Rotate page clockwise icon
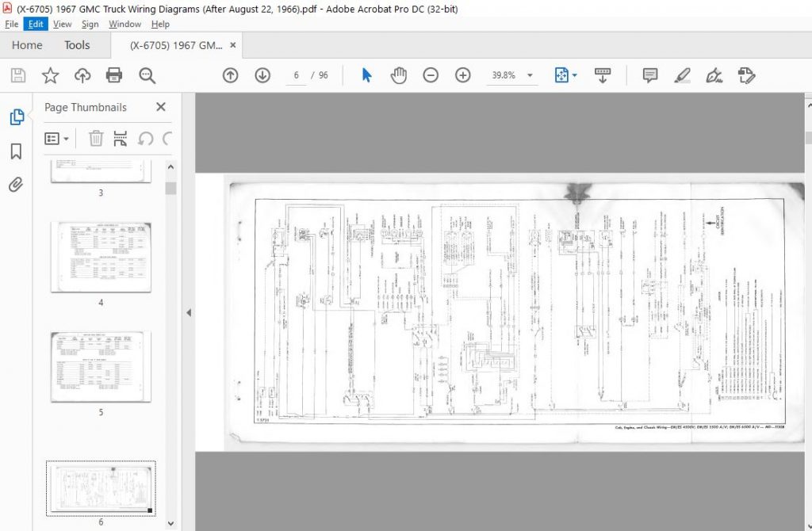The height and width of the screenshot is (531, 812). [167, 139]
